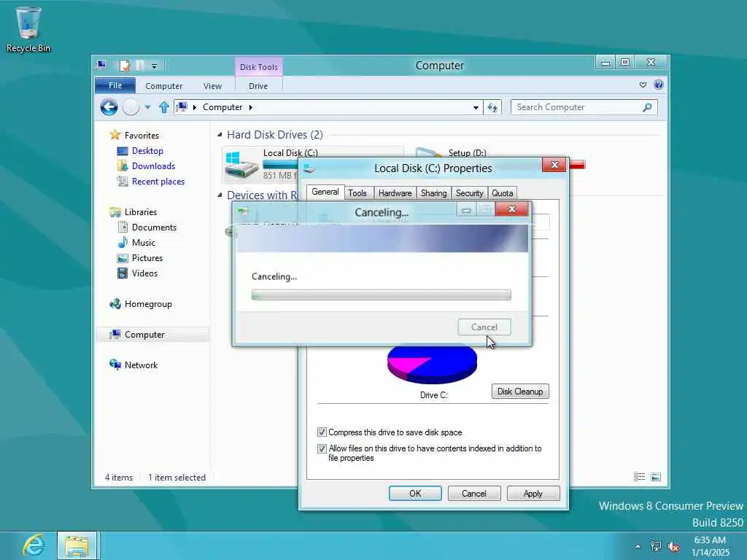Open the recent locations dropdown arrow
Image resolution: width=747 pixels, height=560 pixels.
(x=147, y=107)
